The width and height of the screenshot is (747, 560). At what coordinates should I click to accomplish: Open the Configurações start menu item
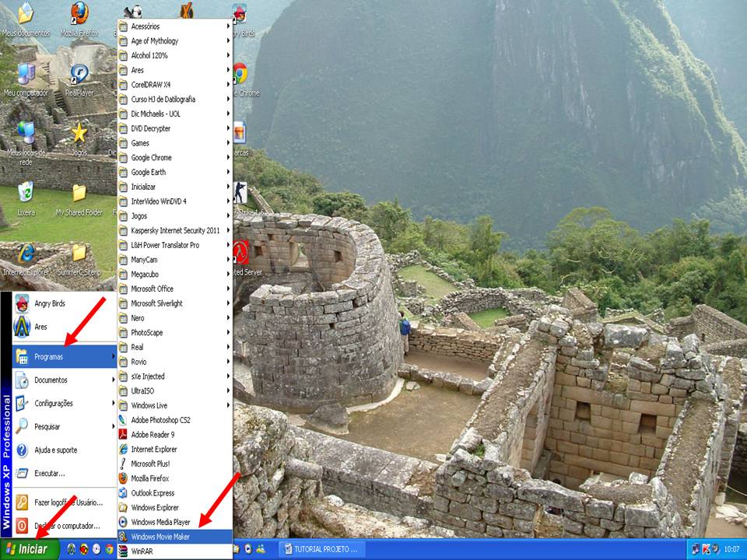tap(65, 404)
